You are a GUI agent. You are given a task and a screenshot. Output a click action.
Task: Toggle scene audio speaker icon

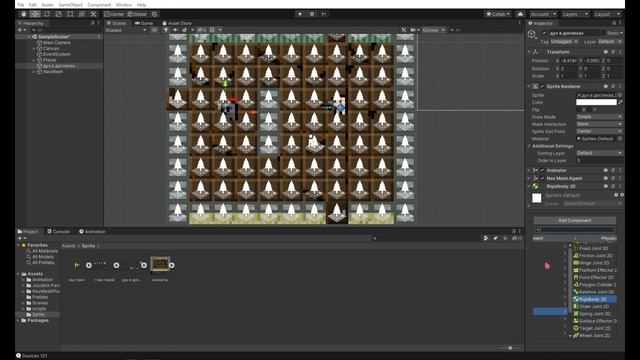click(175, 30)
